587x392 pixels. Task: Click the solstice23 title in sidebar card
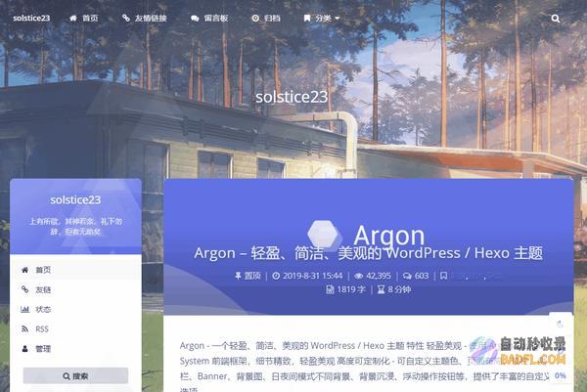click(75, 199)
